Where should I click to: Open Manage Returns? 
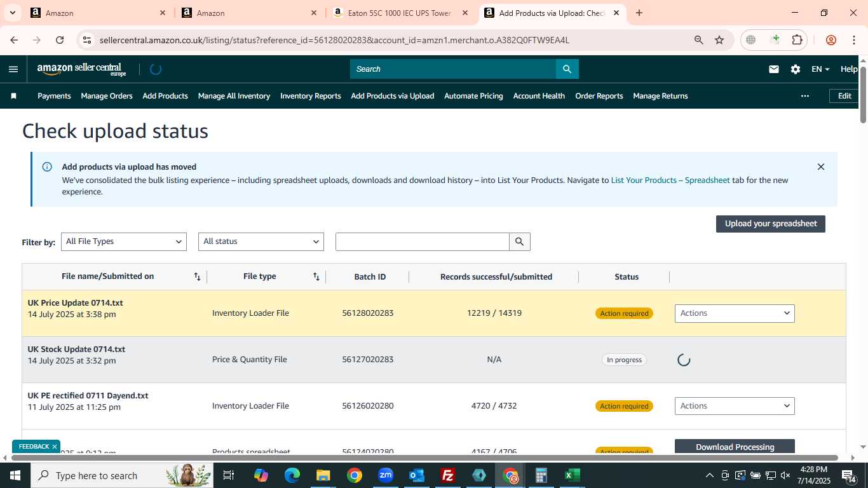pos(660,96)
